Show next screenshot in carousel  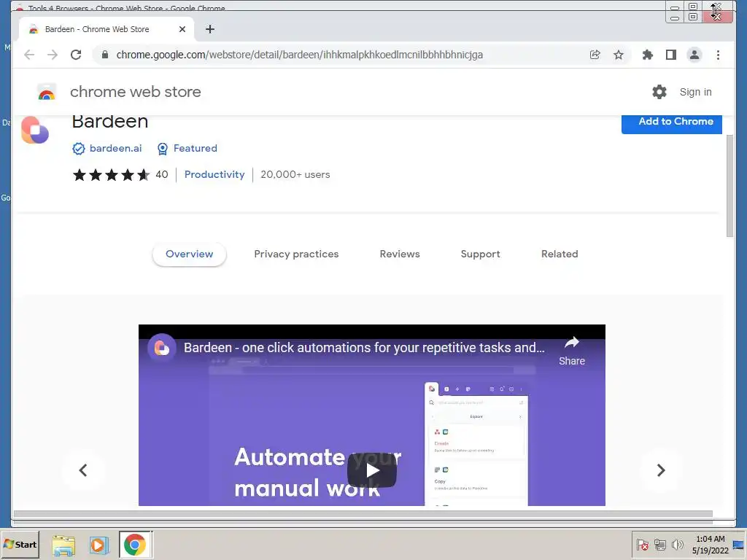661,470
